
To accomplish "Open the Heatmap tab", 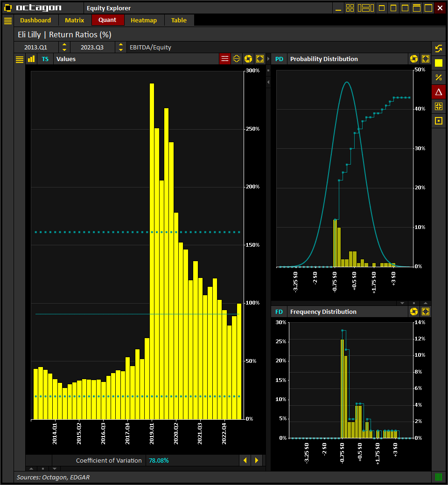I will pos(144,21).
